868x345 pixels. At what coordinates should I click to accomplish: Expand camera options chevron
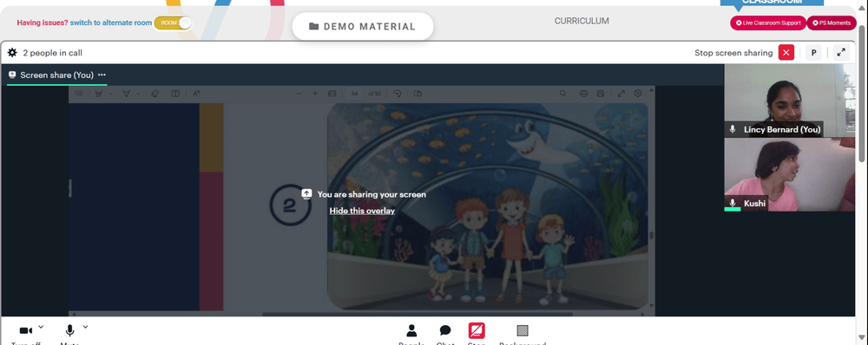tap(41, 327)
